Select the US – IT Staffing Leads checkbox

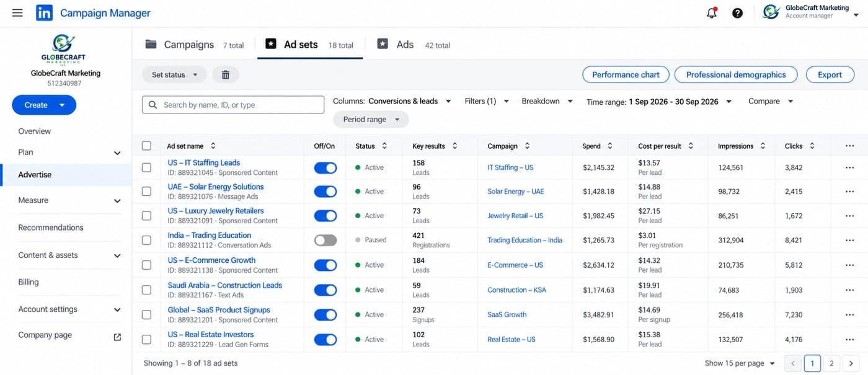(x=146, y=167)
